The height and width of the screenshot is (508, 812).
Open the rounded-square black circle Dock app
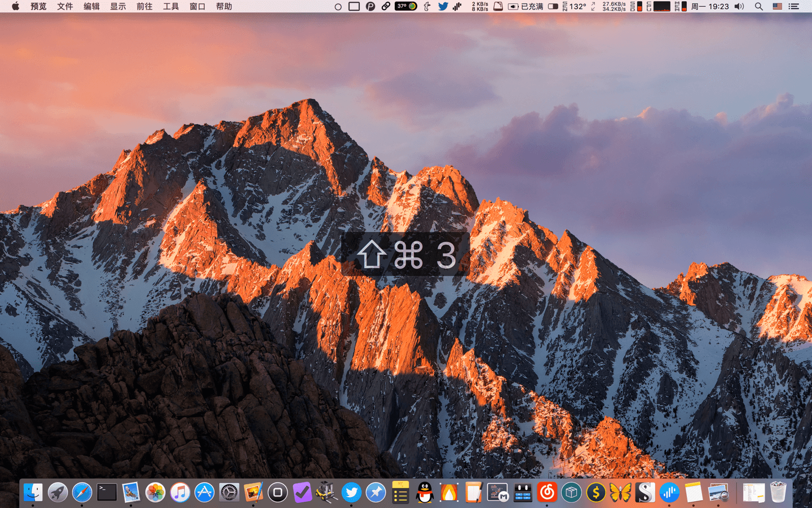pyautogui.click(x=277, y=492)
